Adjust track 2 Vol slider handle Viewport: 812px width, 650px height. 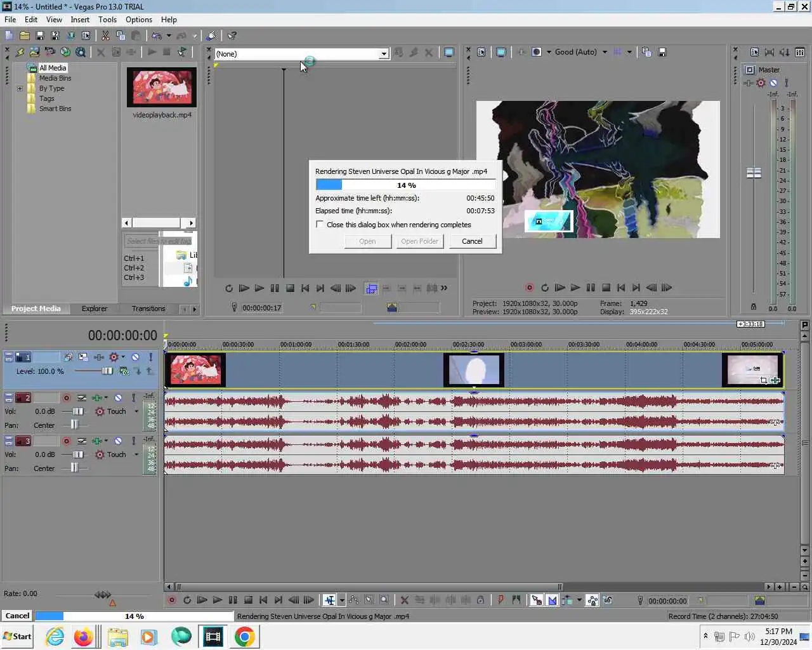(x=78, y=411)
